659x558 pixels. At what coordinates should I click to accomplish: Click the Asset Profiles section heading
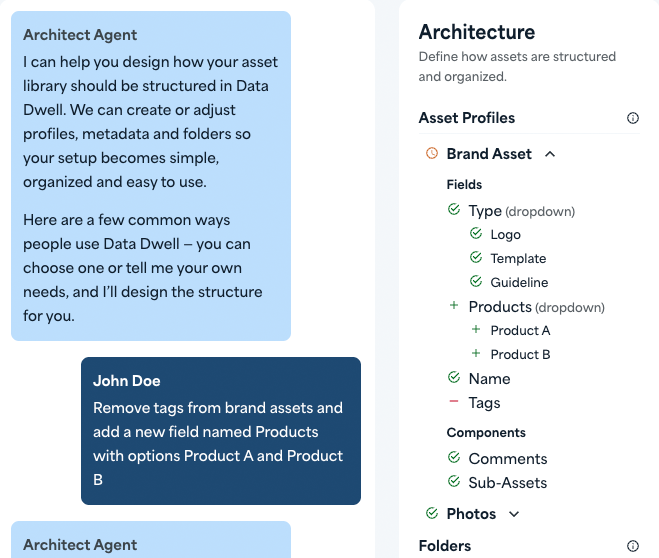point(467,118)
